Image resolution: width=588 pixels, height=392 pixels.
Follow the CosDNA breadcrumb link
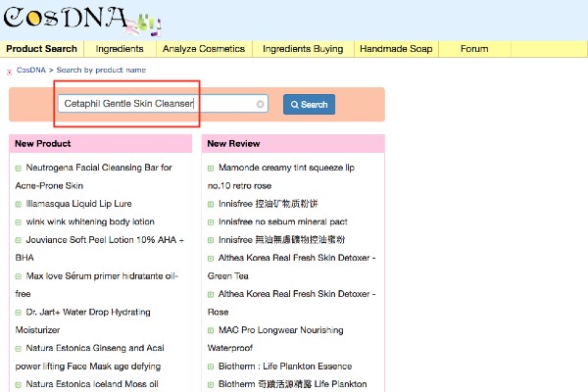[x=31, y=71]
